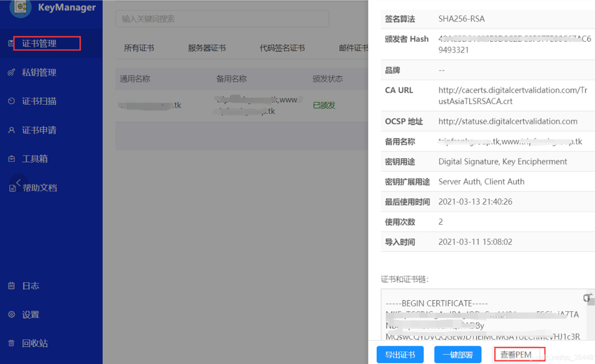Open 私钥管理 menu item
595x364 pixels.
pyautogui.click(x=39, y=73)
